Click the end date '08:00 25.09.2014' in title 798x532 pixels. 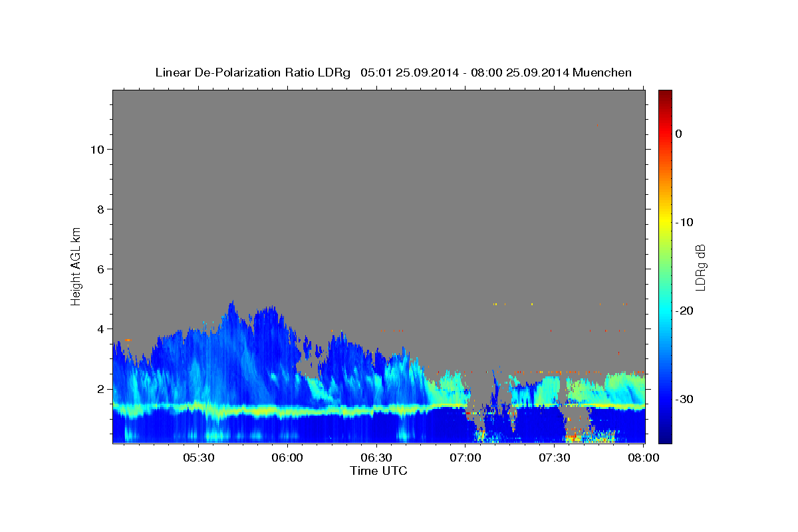point(519,72)
